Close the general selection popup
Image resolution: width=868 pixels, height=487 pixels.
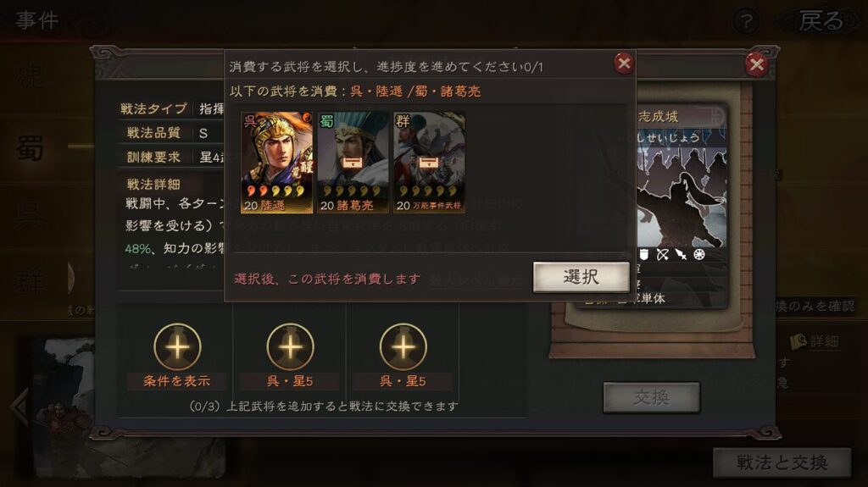pyautogui.click(x=624, y=64)
